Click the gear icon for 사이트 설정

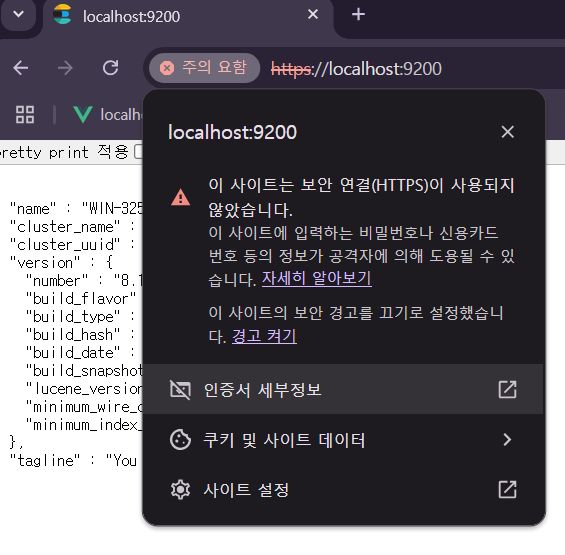180,490
